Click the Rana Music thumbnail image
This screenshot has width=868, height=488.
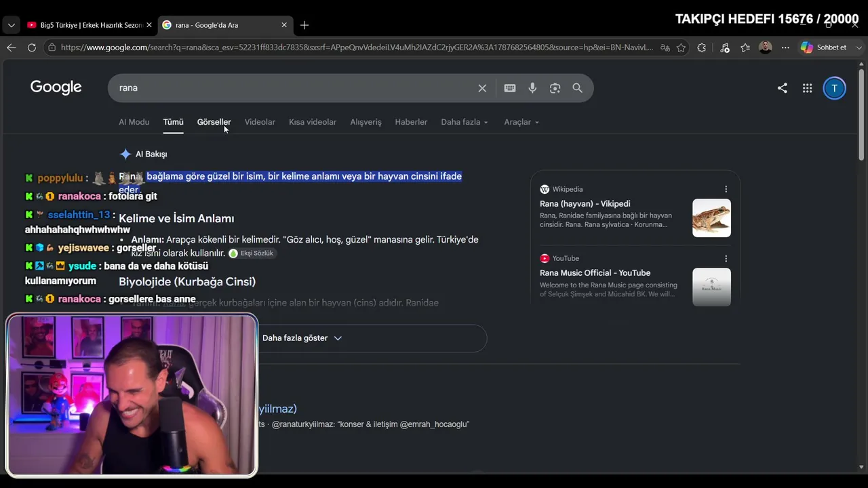point(711,287)
